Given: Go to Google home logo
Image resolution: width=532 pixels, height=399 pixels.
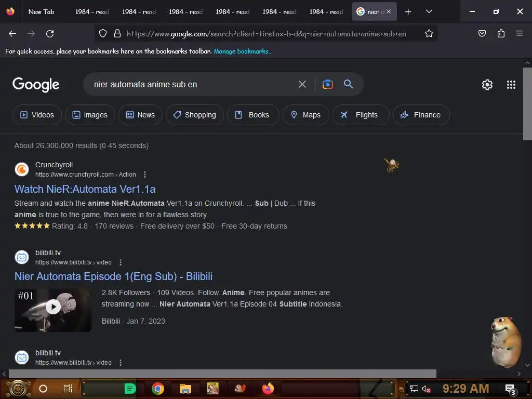Looking at the screenshot, I should [36, 85].
